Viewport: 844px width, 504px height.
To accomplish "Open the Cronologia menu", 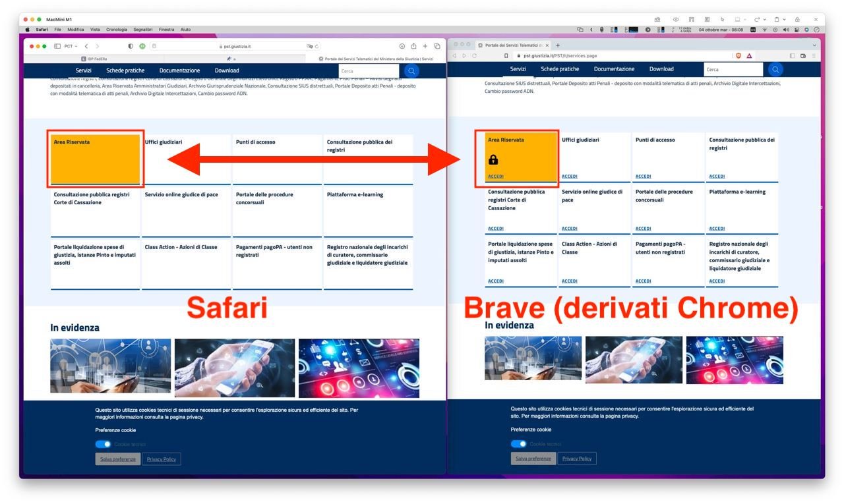I will coord(117,30).
